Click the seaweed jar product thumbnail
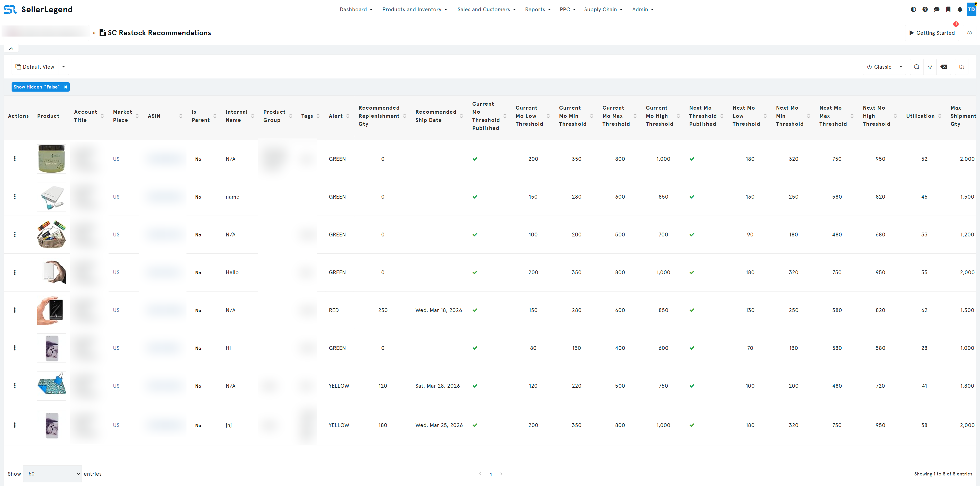Screen dimensions: 980x486 51,159
